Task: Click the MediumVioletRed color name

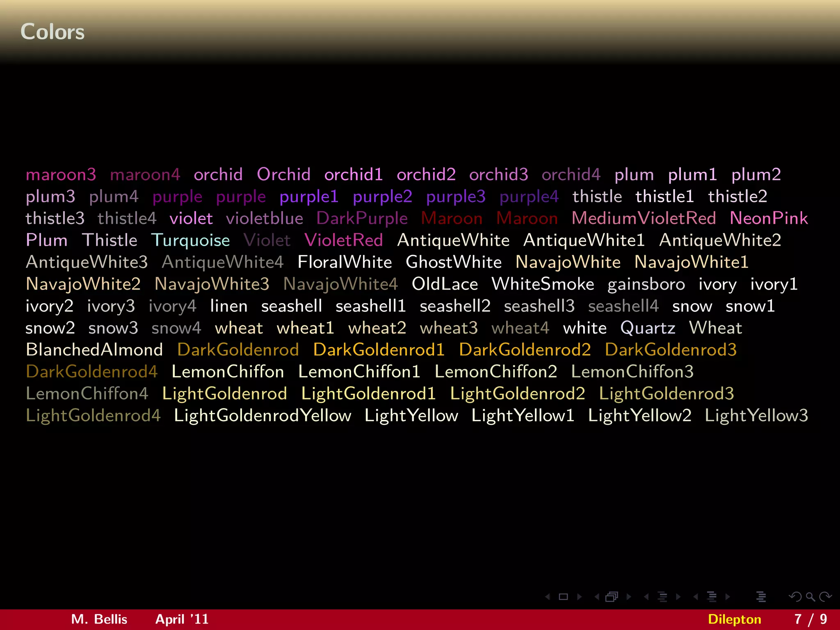Action: pos(643,218)
